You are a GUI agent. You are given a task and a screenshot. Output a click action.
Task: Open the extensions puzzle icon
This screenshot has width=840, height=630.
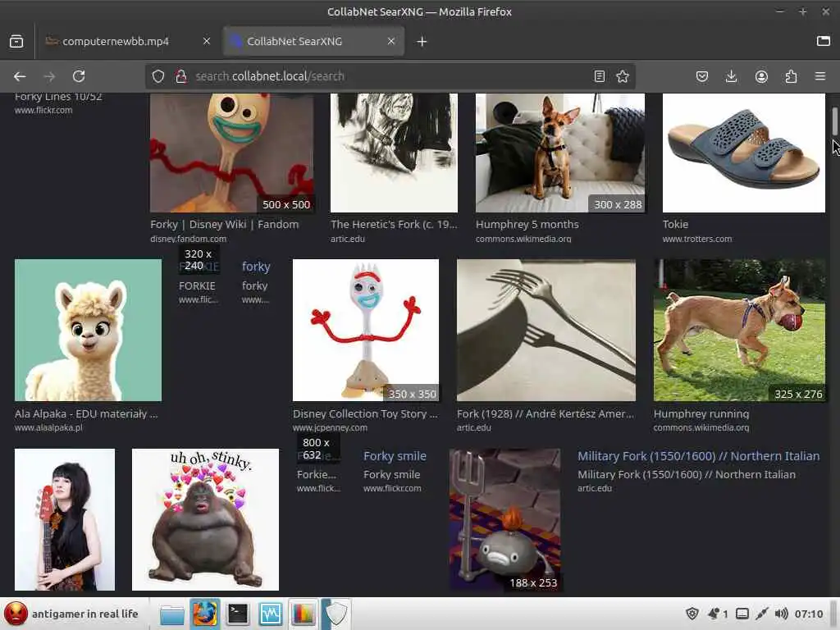pos(791,76)
